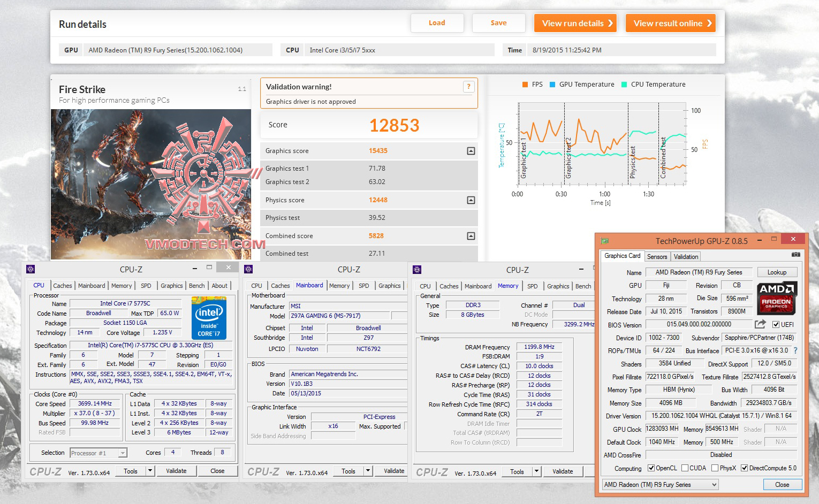Open Tools dropdown arrow in CPU-Z Motherboard window
The image size is (819, 504).
368,471
